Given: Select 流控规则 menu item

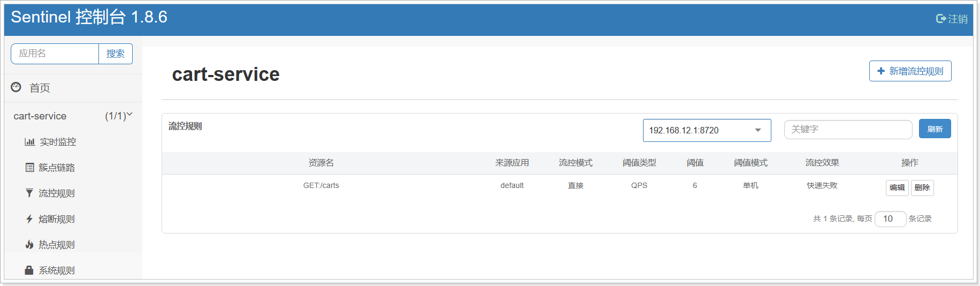Looking at the screenshot, I should pyautogui.click(x=57, y=193).
